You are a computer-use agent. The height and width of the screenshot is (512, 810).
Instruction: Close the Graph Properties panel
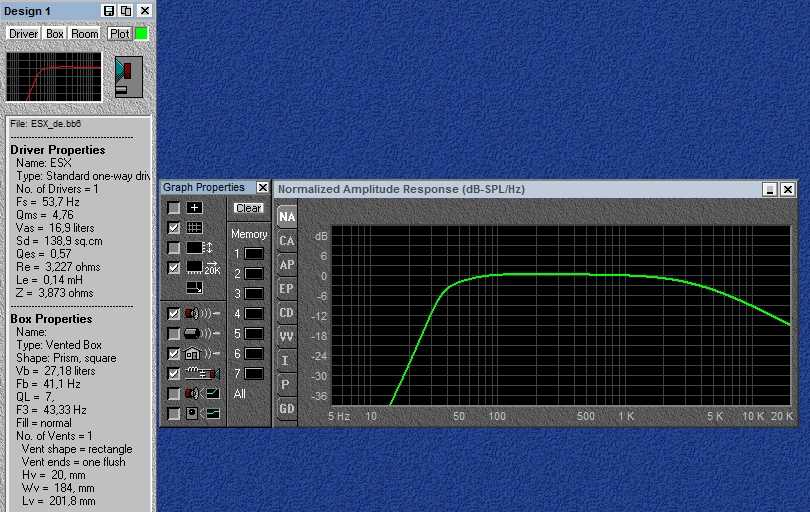[x=262, y=187]
